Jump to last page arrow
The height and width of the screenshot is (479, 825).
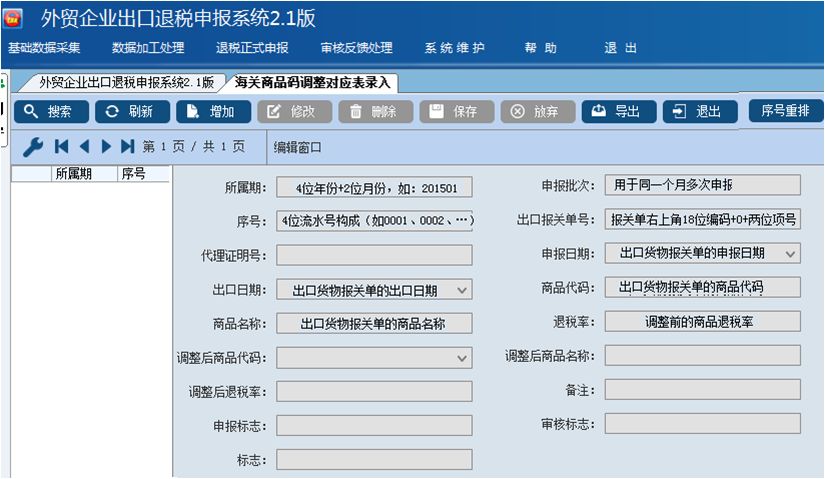coord(128,146)
